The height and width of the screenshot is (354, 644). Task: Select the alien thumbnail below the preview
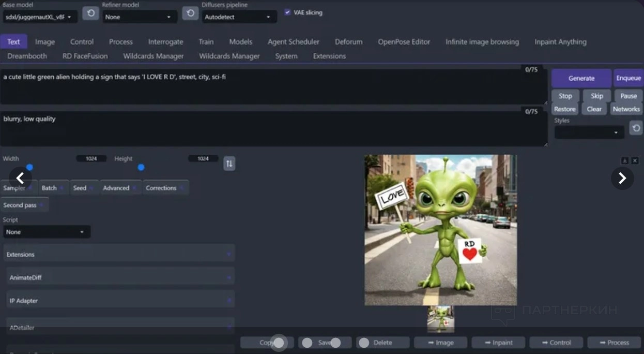[x=440, y=319]
